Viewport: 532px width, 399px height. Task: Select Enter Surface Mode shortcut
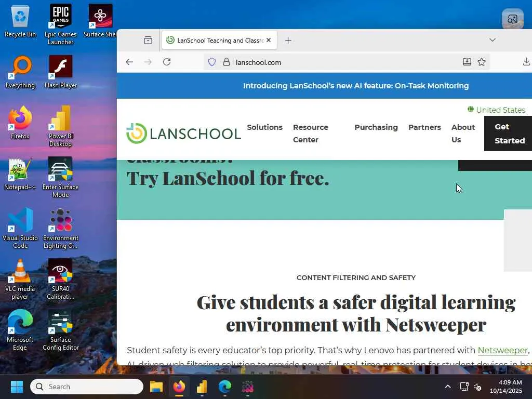60,177
